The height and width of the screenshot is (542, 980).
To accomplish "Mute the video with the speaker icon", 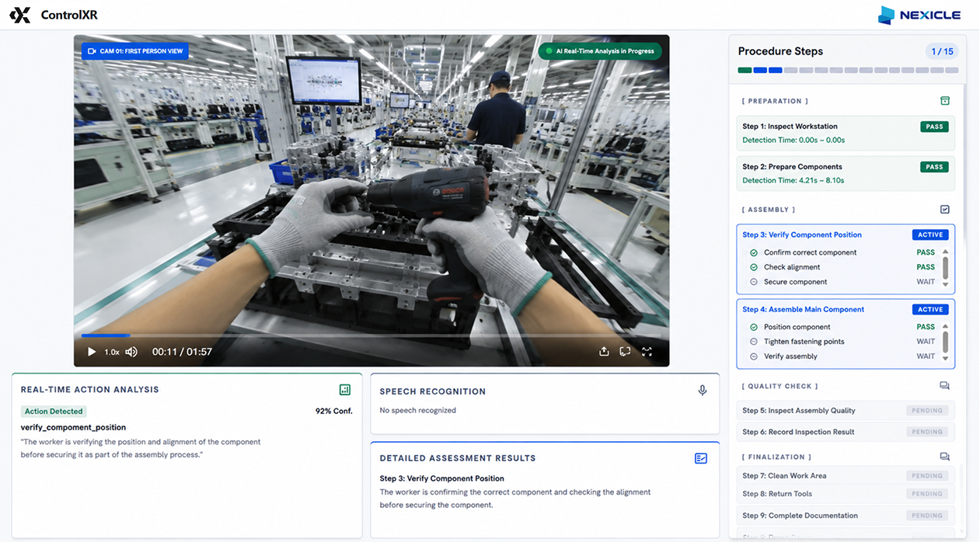I will click(x=131, y=352).
